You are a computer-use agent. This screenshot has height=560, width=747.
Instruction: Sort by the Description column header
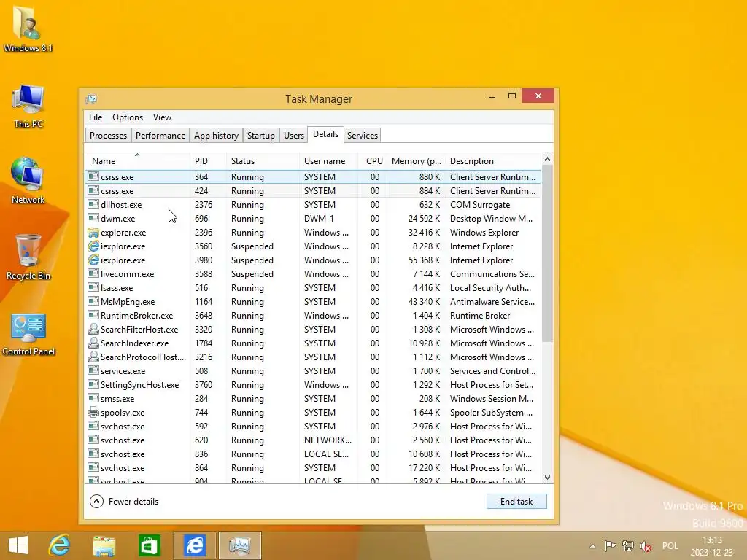pos(493,161)
